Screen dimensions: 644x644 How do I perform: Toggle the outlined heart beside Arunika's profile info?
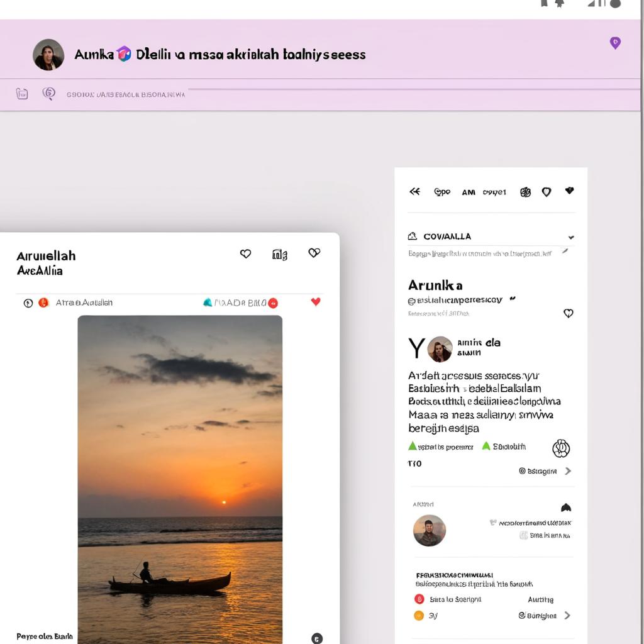coord(569,313)
